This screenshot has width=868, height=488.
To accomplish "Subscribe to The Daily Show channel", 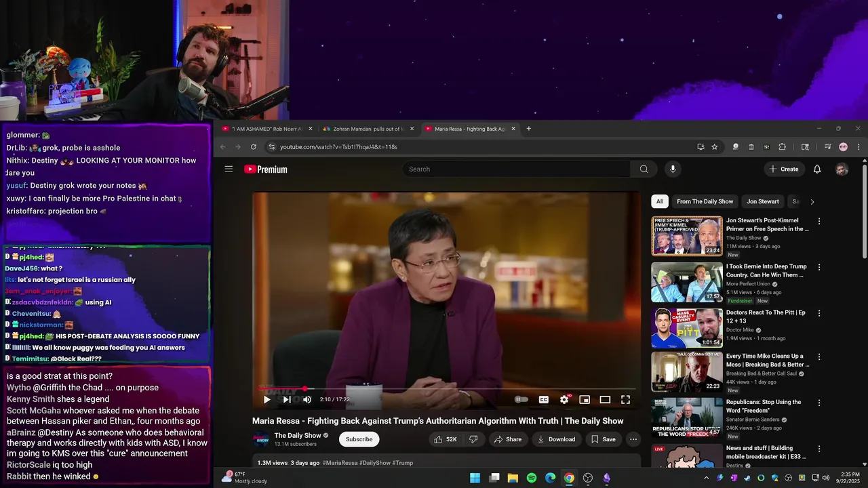I will [x=359, y=439].
